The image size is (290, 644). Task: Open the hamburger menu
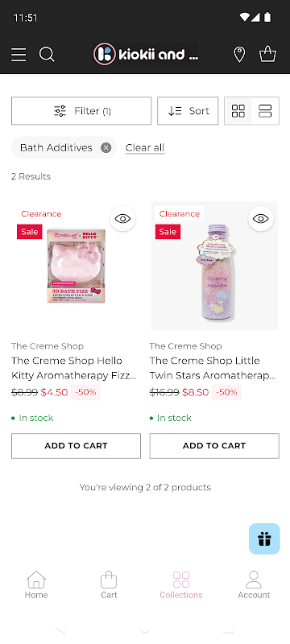coord(19,54)
